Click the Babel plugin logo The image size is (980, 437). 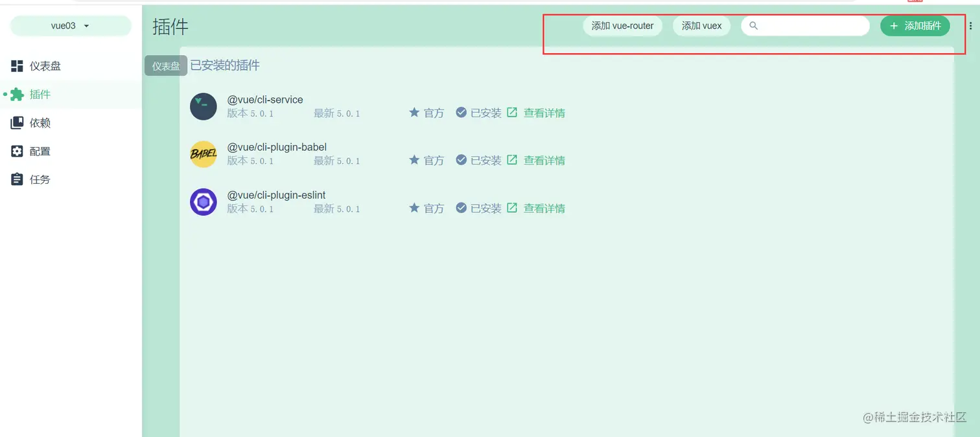pyautogui.click(x=204, y=154)
